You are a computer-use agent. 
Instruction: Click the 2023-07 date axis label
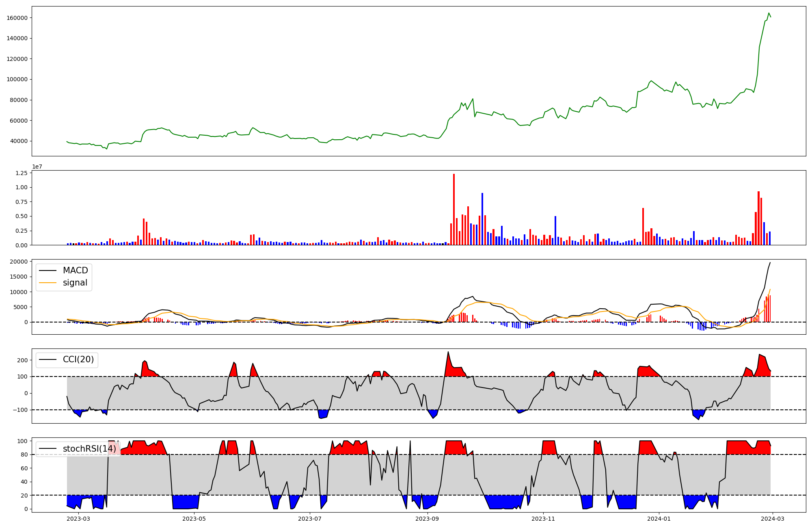tap(310, 519)
